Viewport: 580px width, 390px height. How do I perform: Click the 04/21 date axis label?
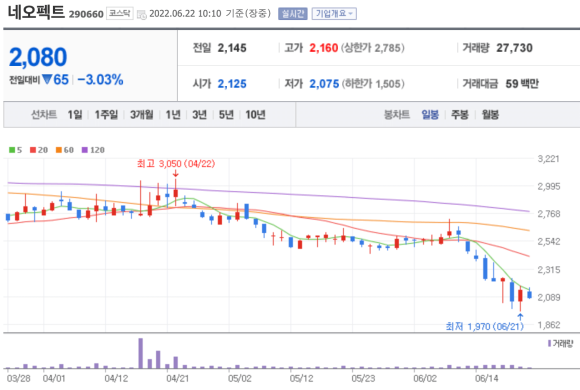[x=178, y=379]
